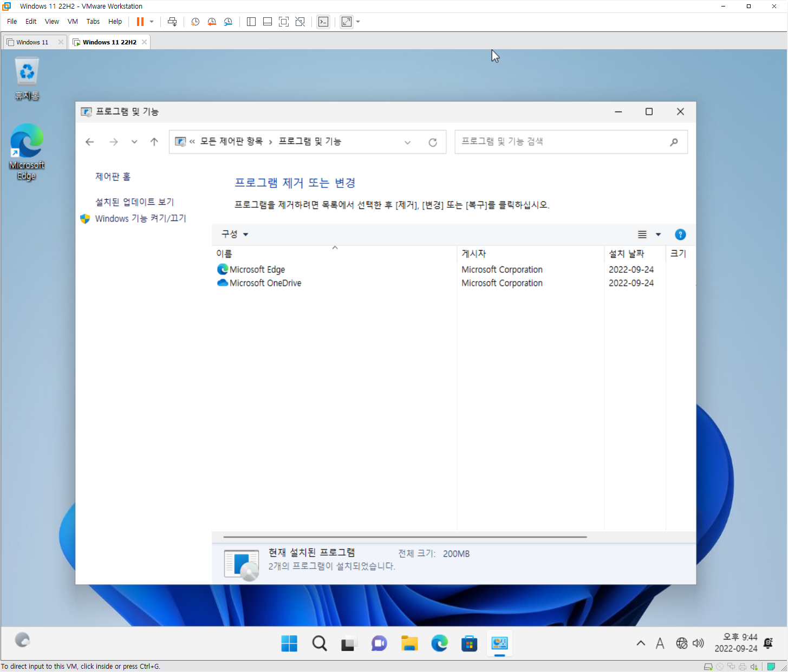Select the Microsoft Edge program row
The image size is (788, 672).
(x=453, y=270)
